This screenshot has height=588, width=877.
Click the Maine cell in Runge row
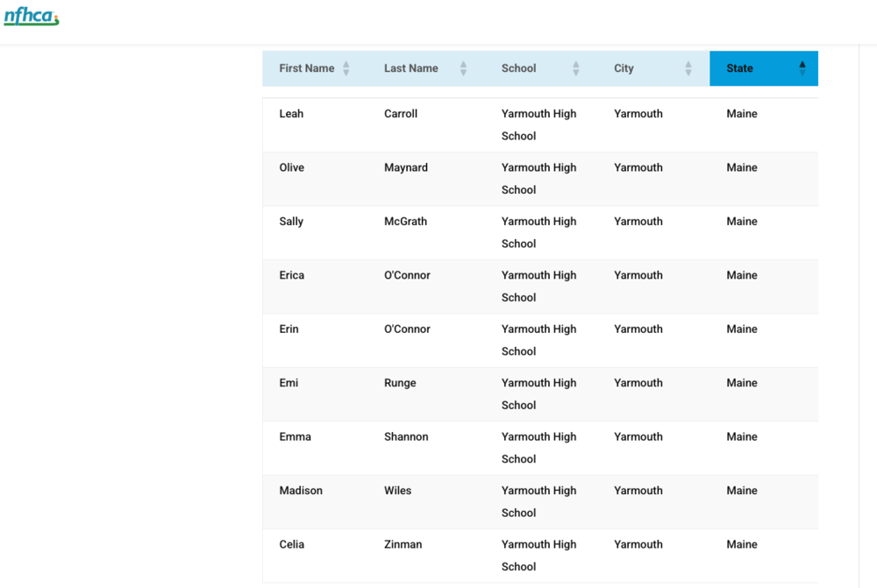[x=741, y=383]
